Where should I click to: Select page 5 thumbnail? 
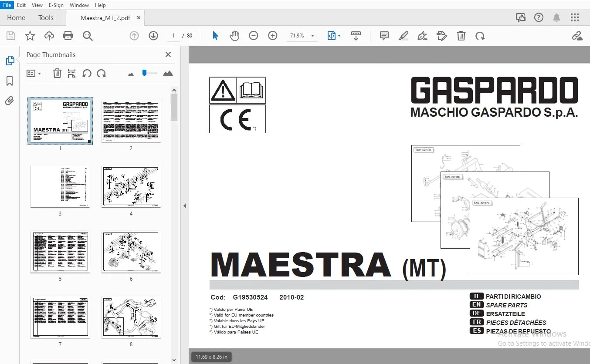(x=60, y=252)
